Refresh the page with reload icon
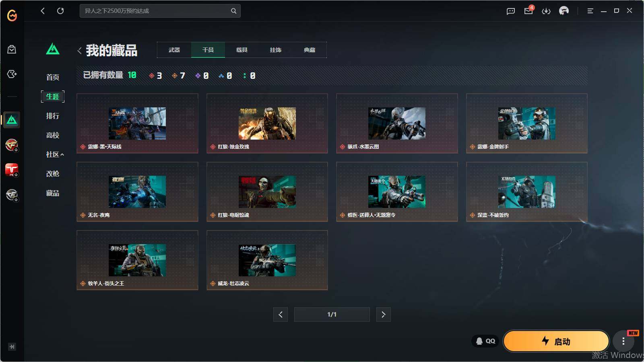 click(60, 11)
